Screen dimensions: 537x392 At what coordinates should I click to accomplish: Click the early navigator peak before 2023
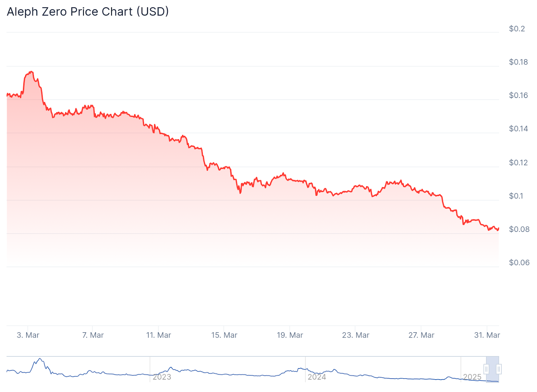40,359
